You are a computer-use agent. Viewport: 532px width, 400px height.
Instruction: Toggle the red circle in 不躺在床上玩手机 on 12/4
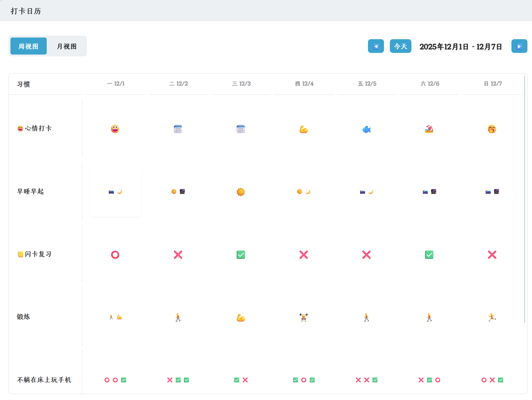click(x=304, y=380)
